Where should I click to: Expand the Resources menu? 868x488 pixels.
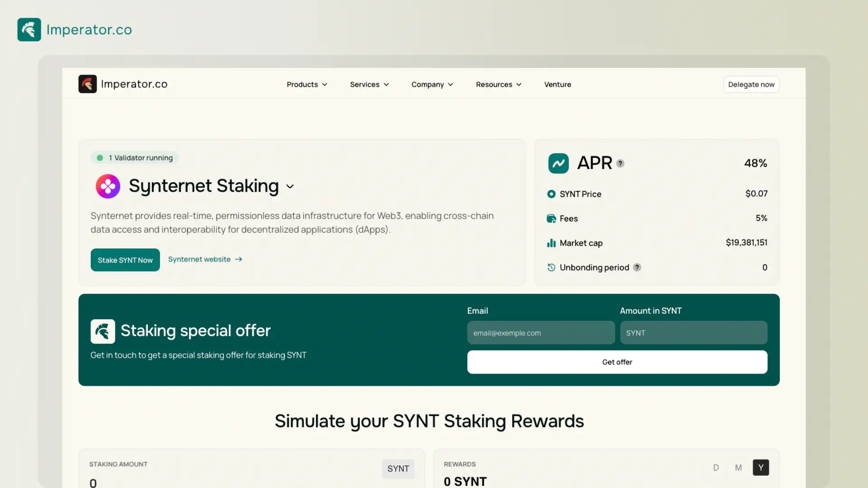(499, 84)
